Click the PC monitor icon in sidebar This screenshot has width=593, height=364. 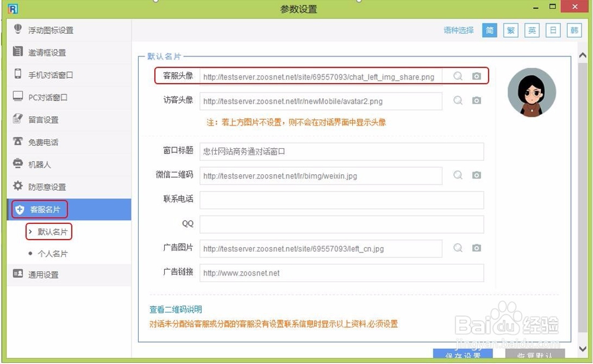click(18, 96)
